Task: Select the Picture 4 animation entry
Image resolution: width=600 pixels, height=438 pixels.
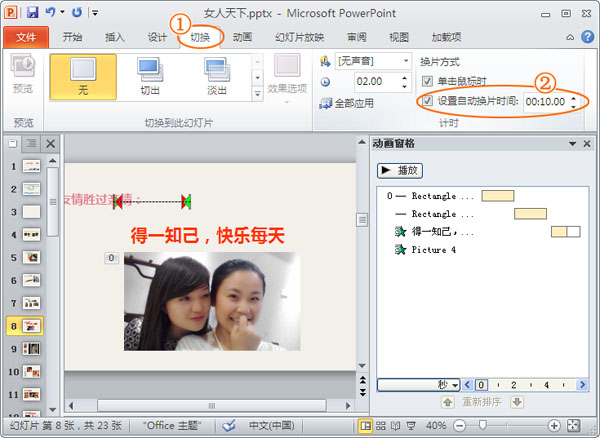Action: (x=482, y=249)
